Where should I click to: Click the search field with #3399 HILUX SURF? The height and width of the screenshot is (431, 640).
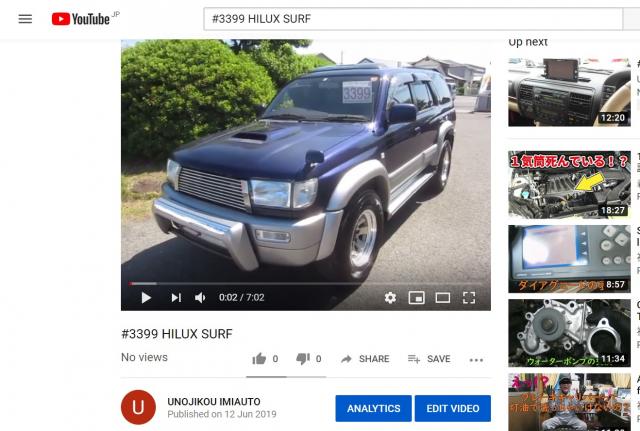(x=413, y=19)
